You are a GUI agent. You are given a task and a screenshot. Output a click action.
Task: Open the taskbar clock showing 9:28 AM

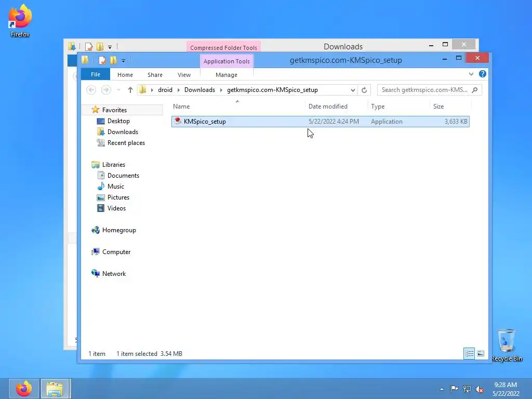pyautogui.click(x=506, y=389)
